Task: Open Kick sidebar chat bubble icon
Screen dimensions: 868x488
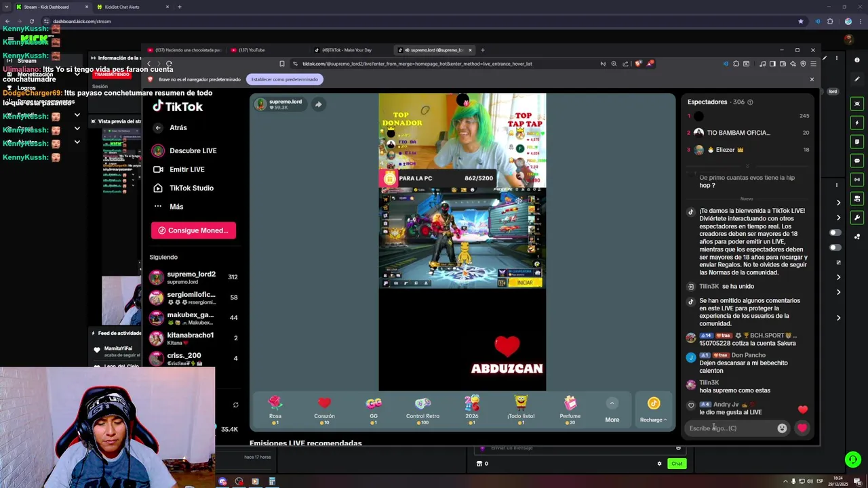Action: click(x=857, y=161)
